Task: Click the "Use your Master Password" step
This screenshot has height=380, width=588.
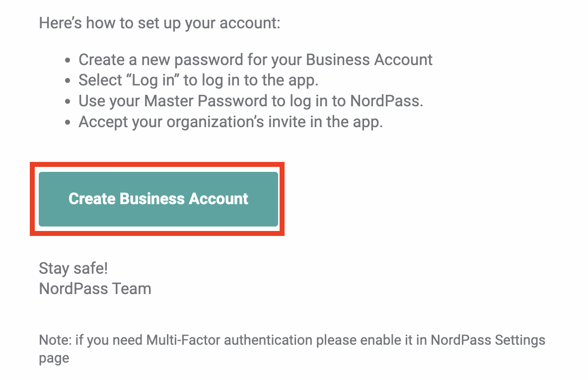Action: point(251,101)
